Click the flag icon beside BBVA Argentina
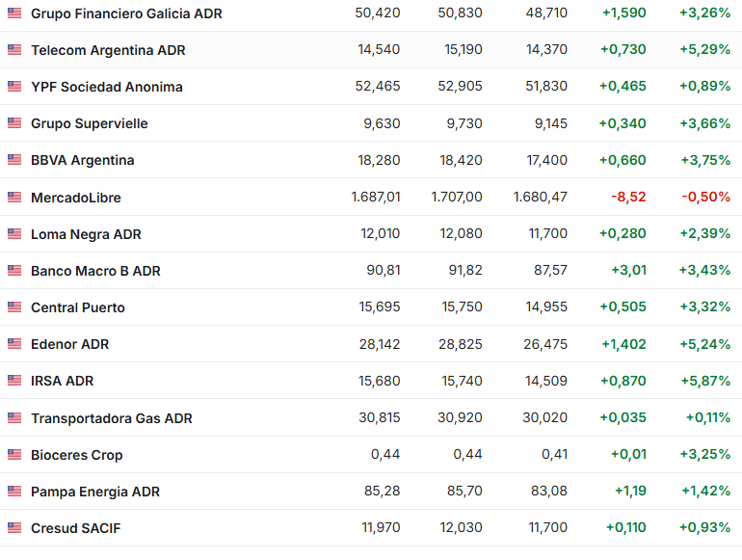The image size is (742, 560). (14, 160)
